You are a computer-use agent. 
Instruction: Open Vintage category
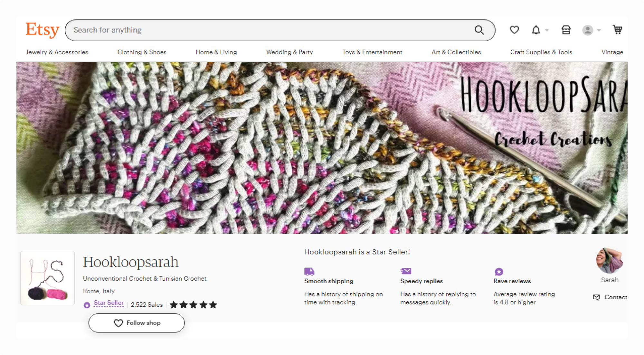coord(612,52)
